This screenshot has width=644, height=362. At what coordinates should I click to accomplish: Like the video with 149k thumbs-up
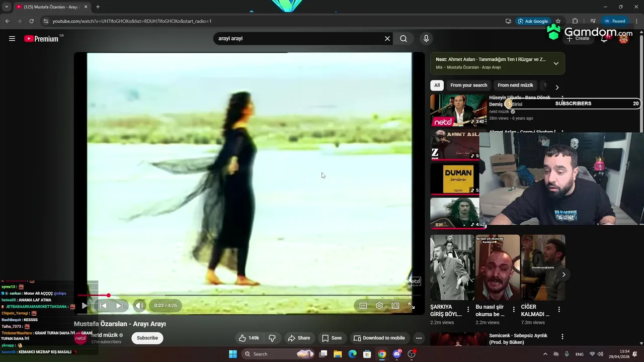(x=249, y=338)
